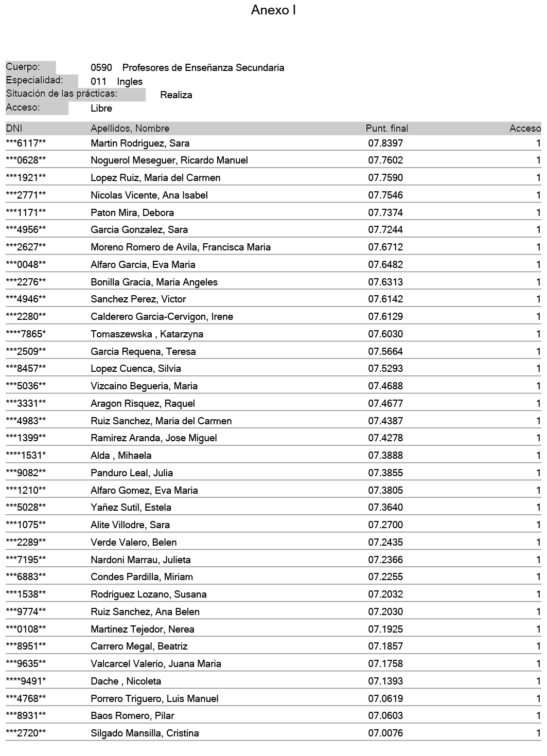Select the Realiza status value
Screen dimensions: 547x756
[176, 95]
